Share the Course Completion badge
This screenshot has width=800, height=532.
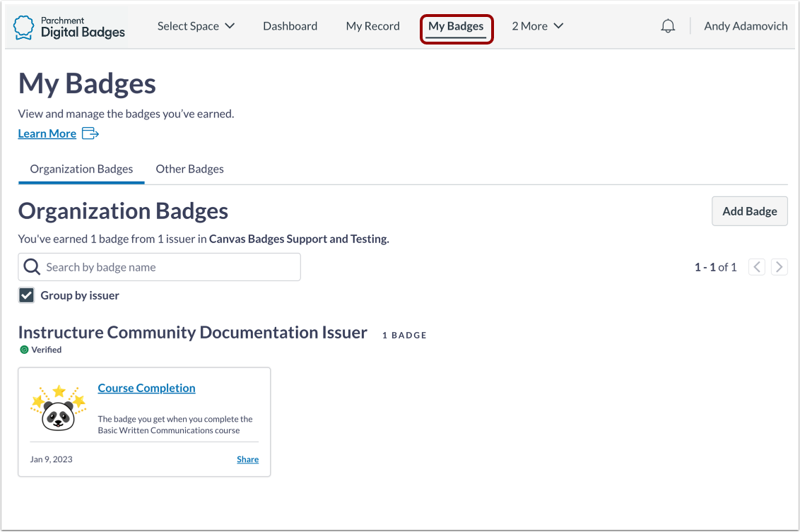click(x=247, y=459)
